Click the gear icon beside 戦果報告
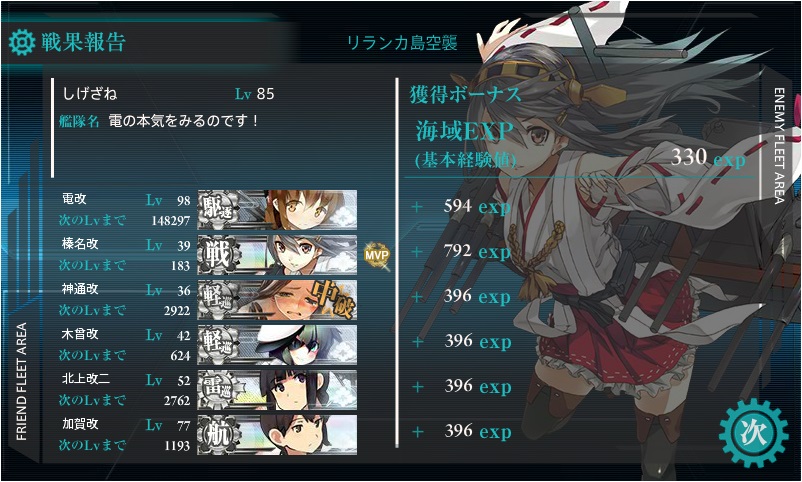 coord(21,42)
